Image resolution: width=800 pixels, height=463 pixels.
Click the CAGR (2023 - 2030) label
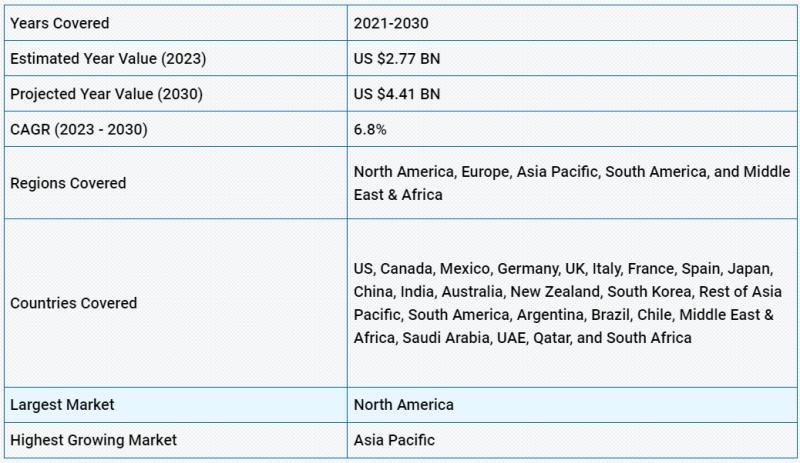click(x=79, y=129)
